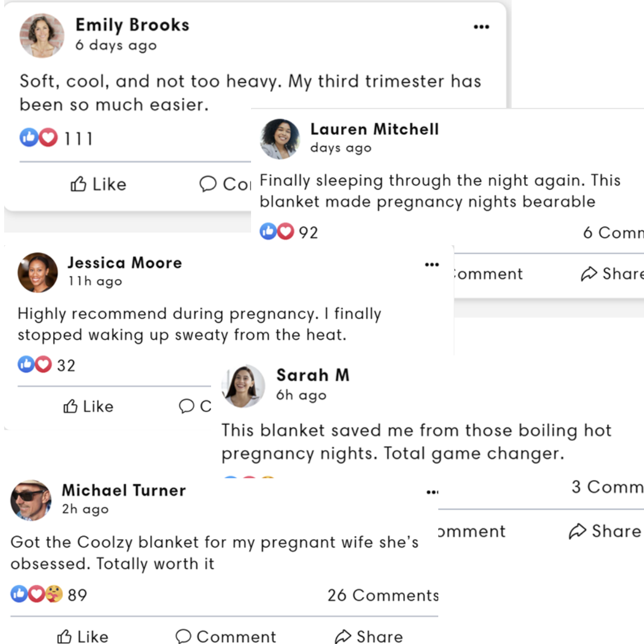View reactions with 111 count on Emily's post
The width and height of the screenshot is (644, 644).
56,138
